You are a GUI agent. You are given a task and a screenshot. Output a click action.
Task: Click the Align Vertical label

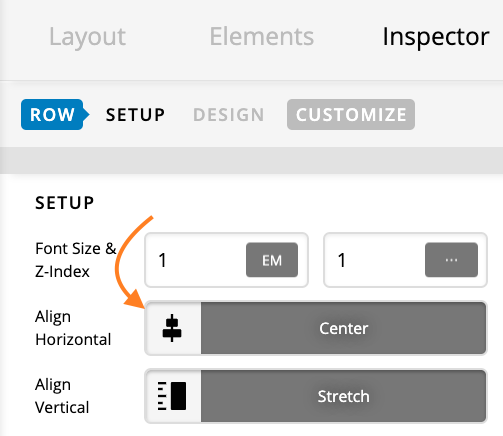coord(62,396)
